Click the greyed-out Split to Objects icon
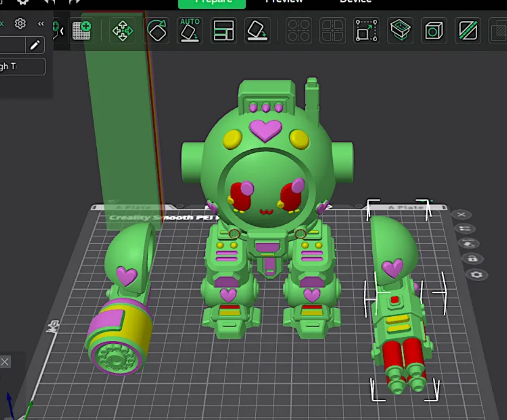The image size is (507, 420). (x=299, y=31)
